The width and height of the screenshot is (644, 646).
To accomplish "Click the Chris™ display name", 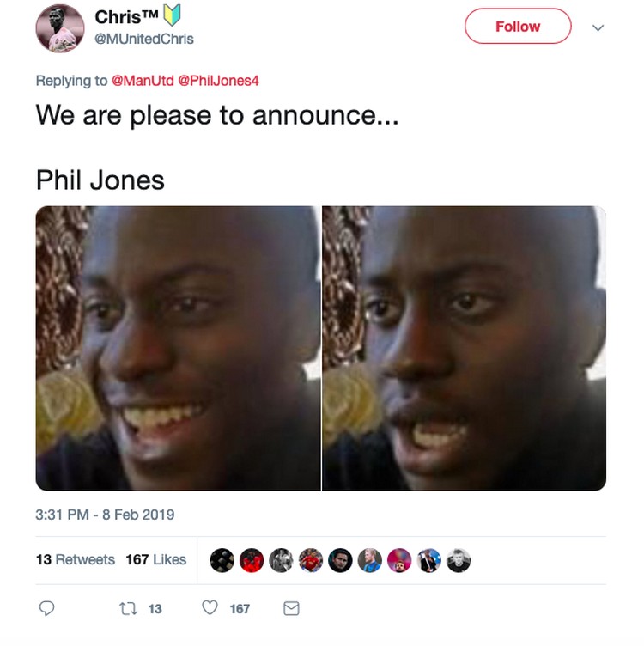I will pyautogui.click(x=126, y=17).
